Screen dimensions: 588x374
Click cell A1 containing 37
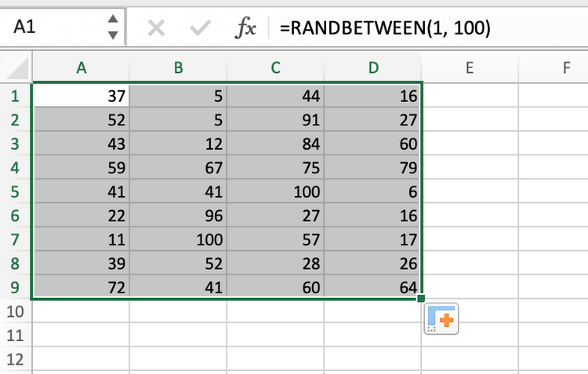tap(81, 96)
